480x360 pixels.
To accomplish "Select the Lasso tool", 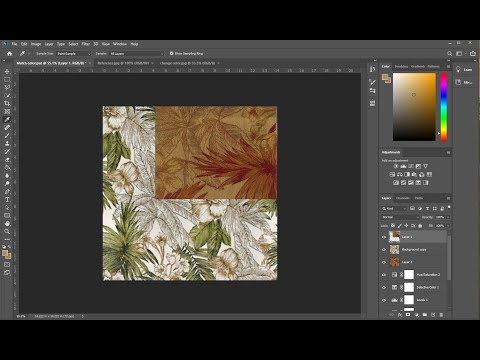I will pos(7,87).
